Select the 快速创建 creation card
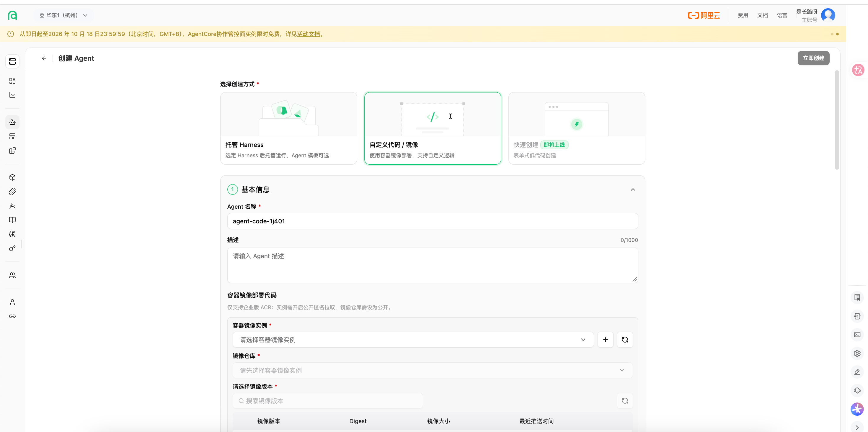This screenshot has width=868, height=432. pos(577,128)
